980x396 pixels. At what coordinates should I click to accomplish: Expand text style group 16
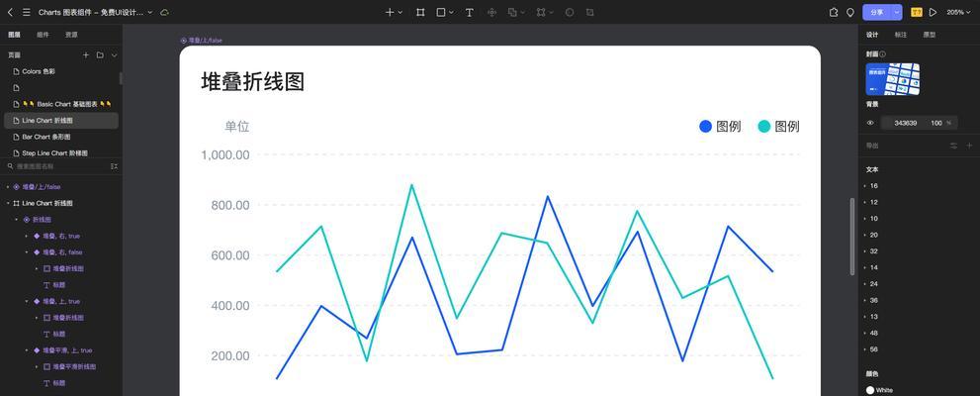point(865,186)
